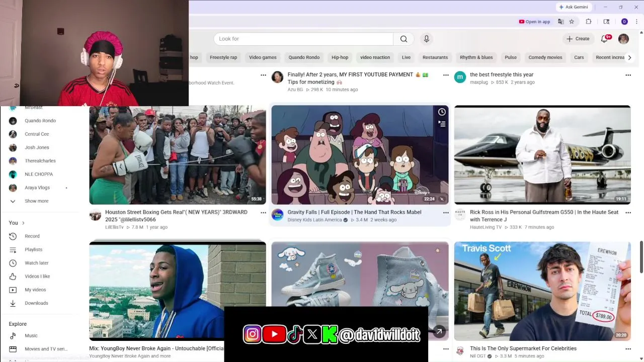The image size is (644, 362).
Task: Open the YouTube account avatar menu
Action: (623, 39)
